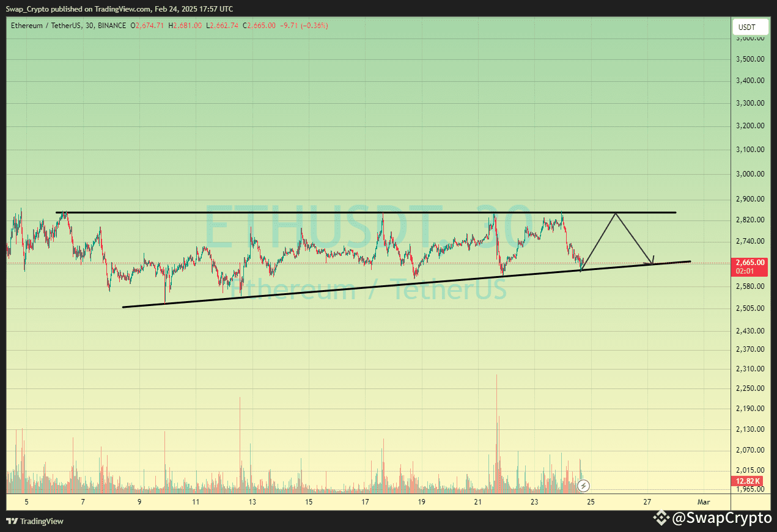Click the date label 21 on time axis

click(478, 502)
